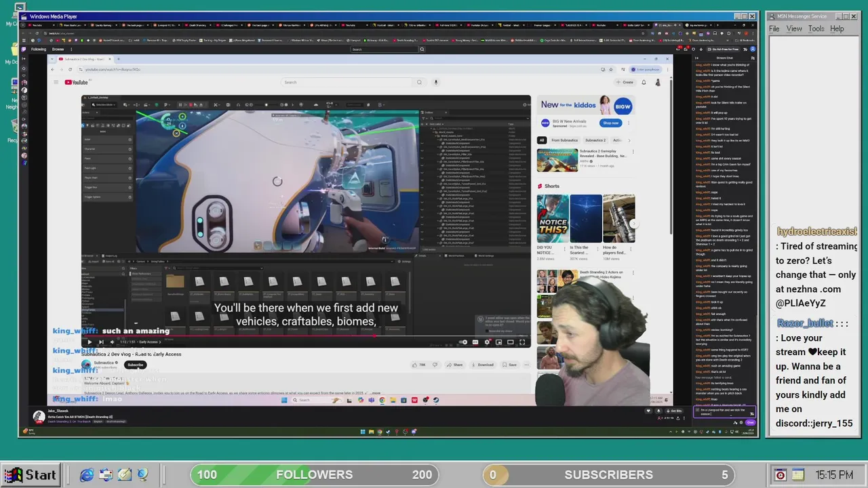The width and height of the screenshot is (868, 488).
Task: Reload the YouTube page in Chrome
Action: pos(68,69)
